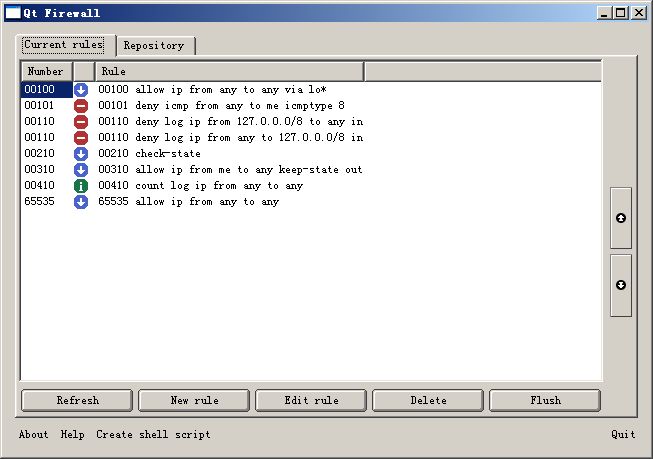Flush all firewall rules
The height and width of the screenshot is (459, 653).
point(545,400)
